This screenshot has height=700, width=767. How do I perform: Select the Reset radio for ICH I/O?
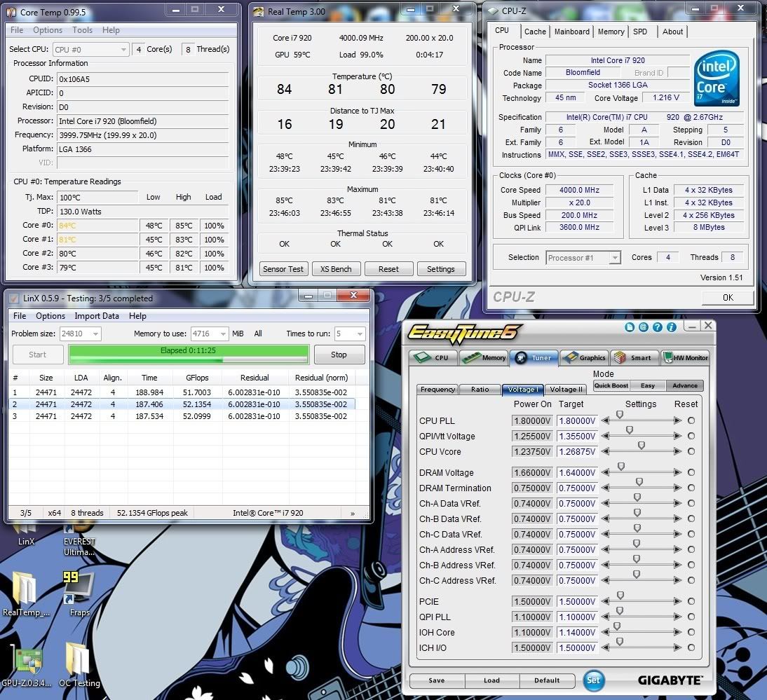click(x=691, y=647)
